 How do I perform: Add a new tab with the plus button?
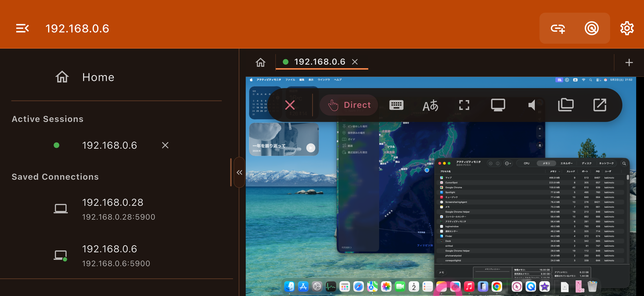629,62
